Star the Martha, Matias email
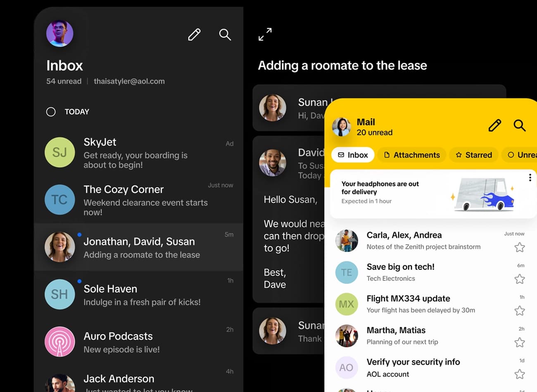This screenshot has width=537, height=392. [519, 342]
